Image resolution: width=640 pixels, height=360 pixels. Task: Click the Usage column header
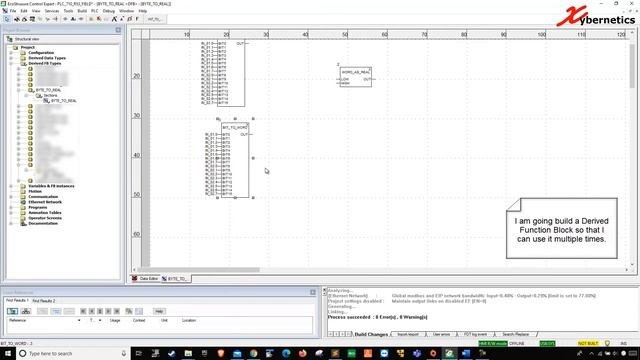(x=115, y=320)
